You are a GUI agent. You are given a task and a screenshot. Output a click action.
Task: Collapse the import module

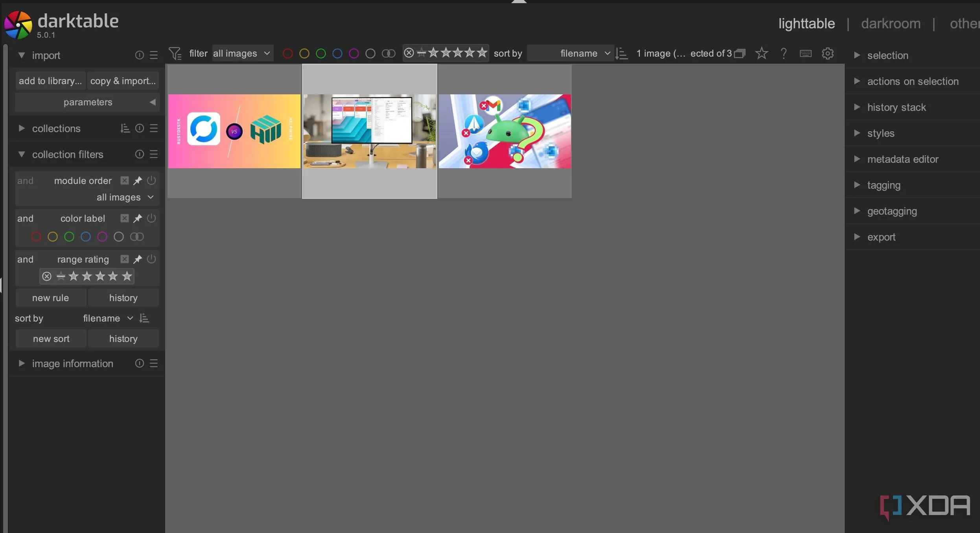tap(22, 55)
